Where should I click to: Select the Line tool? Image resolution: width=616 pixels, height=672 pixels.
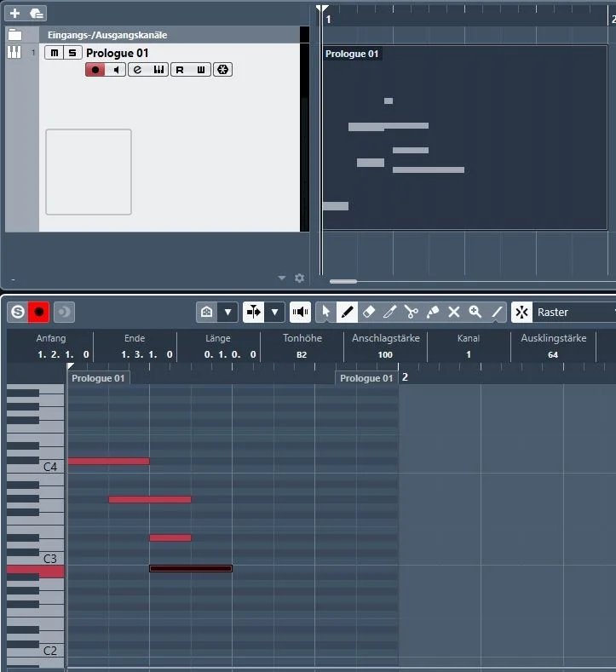(497, 312)
